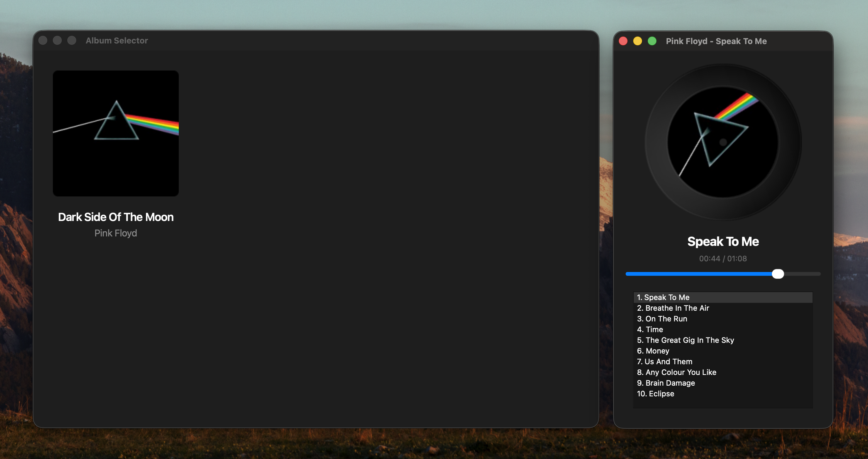This screenshot has height=459, width=868.
Task: Click the Pink Floyd artist name
Action: coord(116,233)
